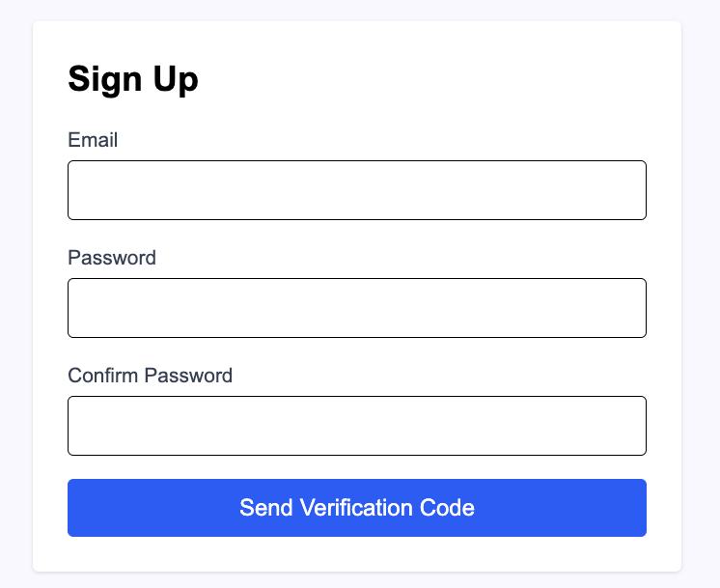Activate the middle input box for password
720x588 pixels.
click(356, 308)
